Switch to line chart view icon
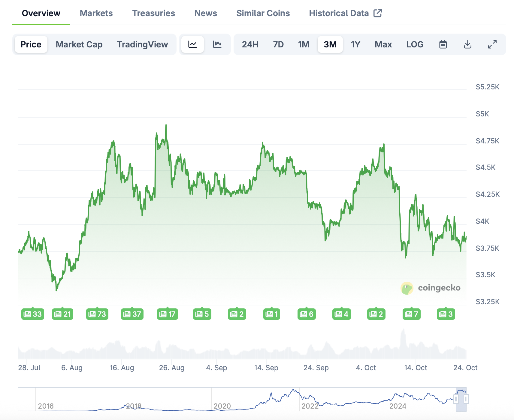Image resolution: width=514 pixels, height=420 pixels. point(192,44)
